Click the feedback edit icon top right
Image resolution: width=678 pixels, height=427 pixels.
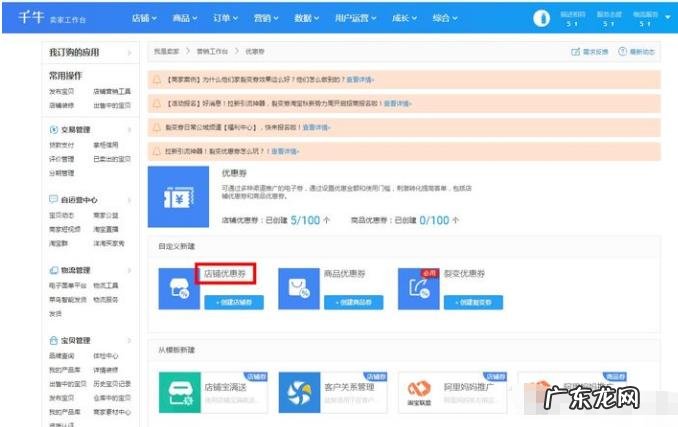click(x=575, y=52)
